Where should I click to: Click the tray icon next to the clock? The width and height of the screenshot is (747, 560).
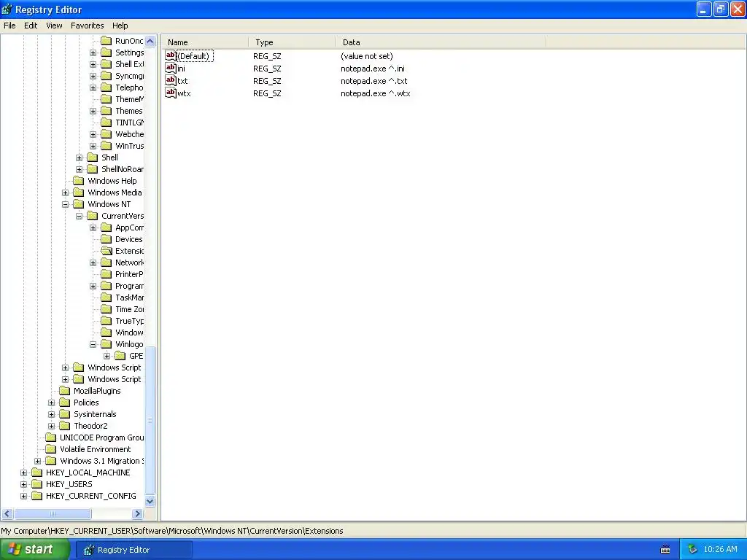click(x=692, y=550)
